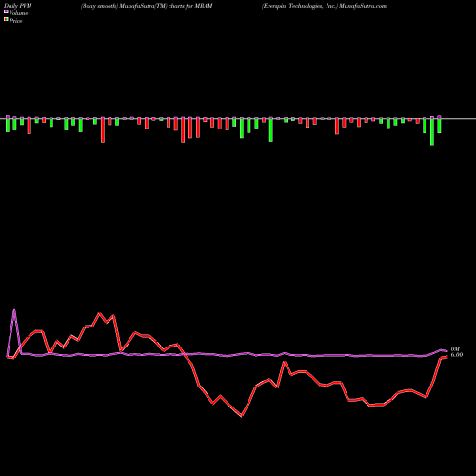Select the 'Price' legend label
This screenshot has height=476, width=476.
[x=15, y=21]
